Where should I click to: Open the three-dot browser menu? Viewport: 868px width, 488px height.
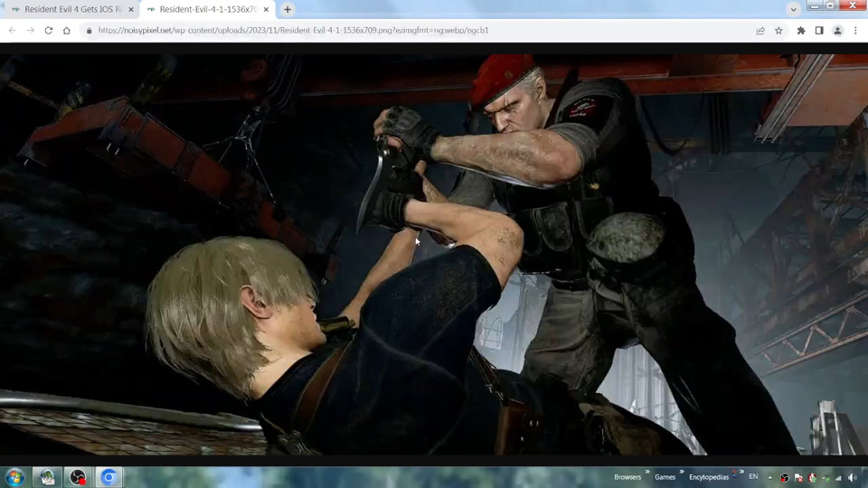click(855, 31)
